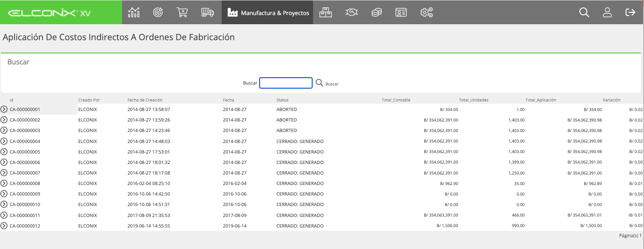Open the inventory boxes module icon

click(325, 12)
